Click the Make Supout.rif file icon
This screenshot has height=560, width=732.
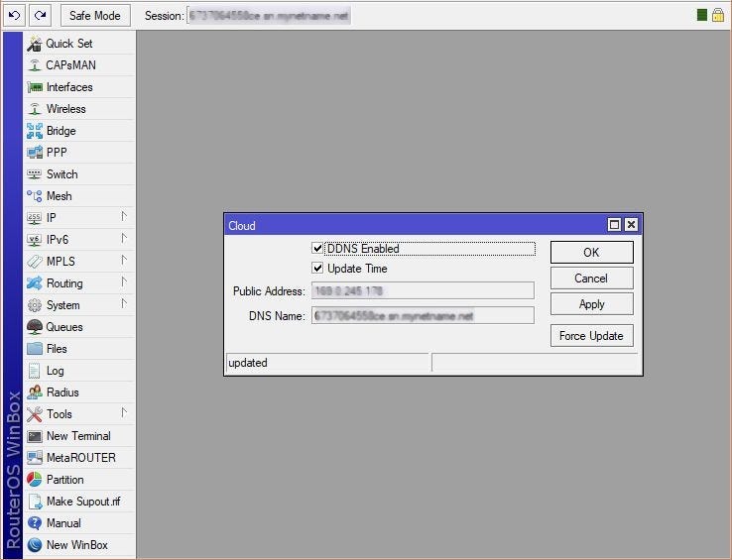coord(36,502)
